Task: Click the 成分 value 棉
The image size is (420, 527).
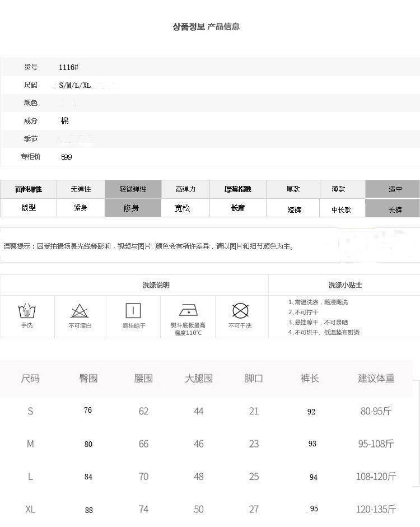Action: (64, 120)
